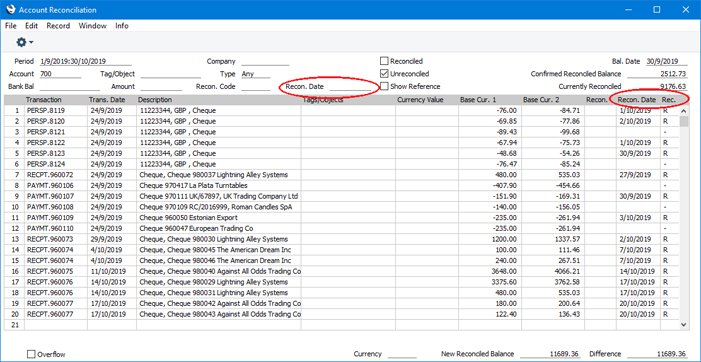Click the Period field with 1/9/2019:30/10/2019

click(x=85, y=62)
